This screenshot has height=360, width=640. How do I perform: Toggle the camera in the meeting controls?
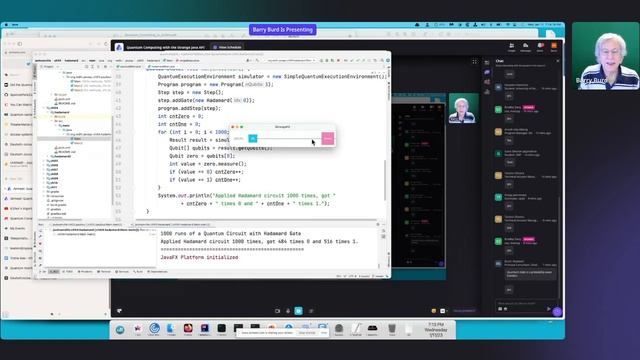coord(278,311)
